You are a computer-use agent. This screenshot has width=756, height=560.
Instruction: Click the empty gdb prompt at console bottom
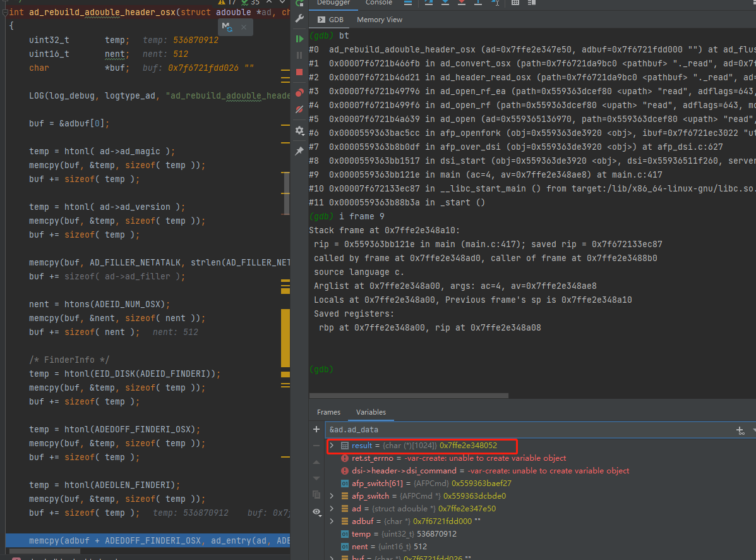coord(321,370)
